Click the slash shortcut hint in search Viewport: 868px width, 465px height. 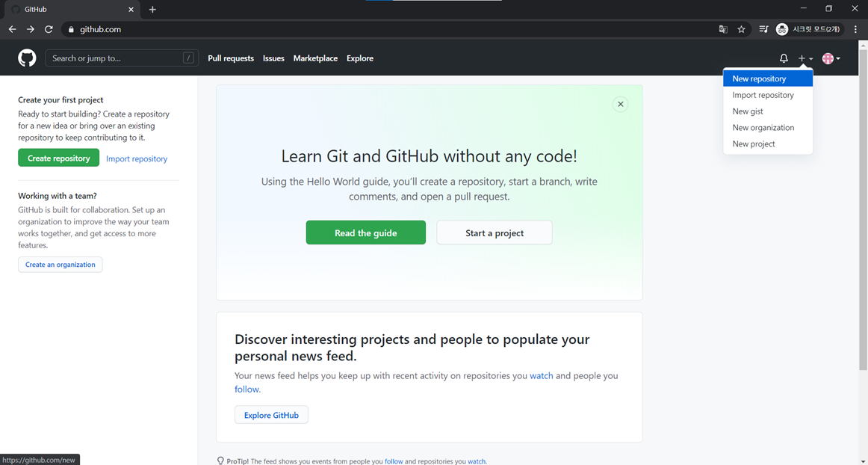point(188,58)
